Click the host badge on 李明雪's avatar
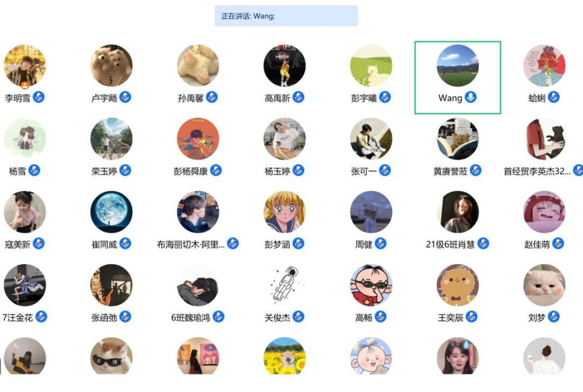This screenshot has height=392, width=583. click(25, 86)
